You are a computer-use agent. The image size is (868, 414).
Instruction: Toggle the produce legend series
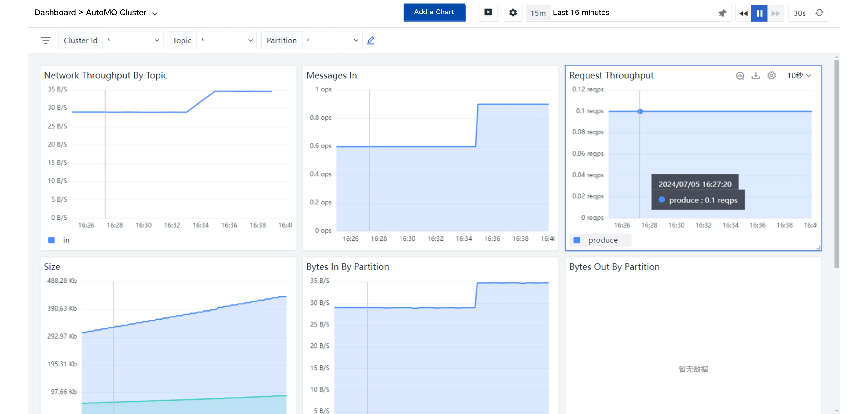point(602,240)
